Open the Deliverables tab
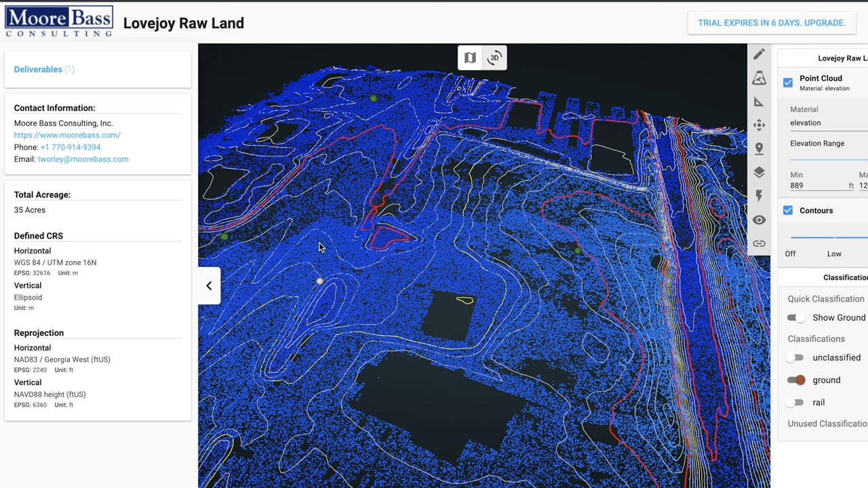The width and height of the screenshot is (868, 488). pyautogui.click(x=44, y=69)
